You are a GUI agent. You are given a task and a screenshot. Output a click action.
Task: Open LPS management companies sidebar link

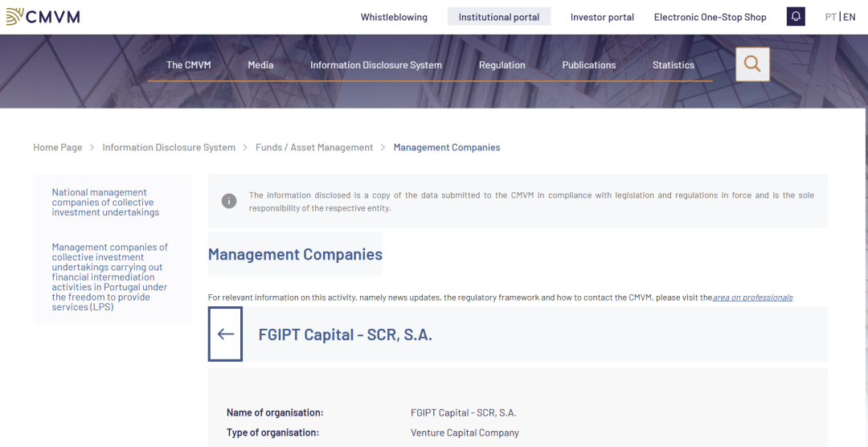click(x=110, y=277)
